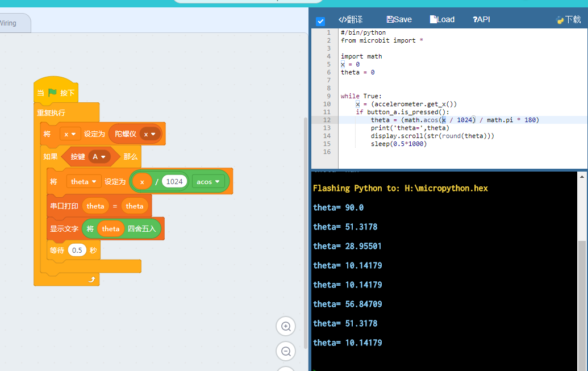Click console text "Flashing Python to: H:\micropython.hex"
The height and width of the screenshot is (371, 588).
400,188
